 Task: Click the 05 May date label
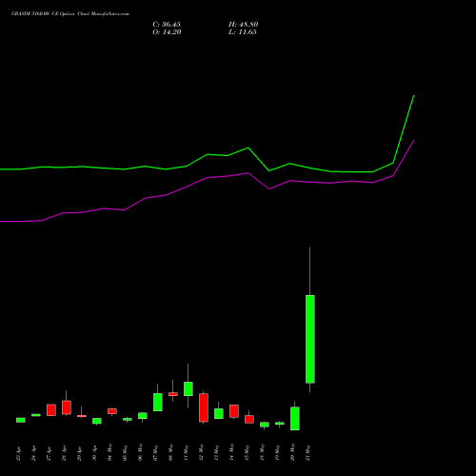tap(125, 452)
